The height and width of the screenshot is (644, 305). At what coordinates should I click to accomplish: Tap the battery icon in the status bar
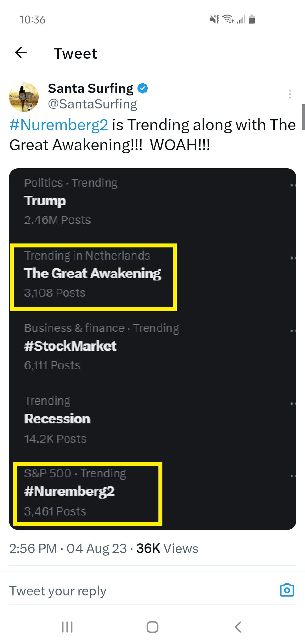pos(252,19)
